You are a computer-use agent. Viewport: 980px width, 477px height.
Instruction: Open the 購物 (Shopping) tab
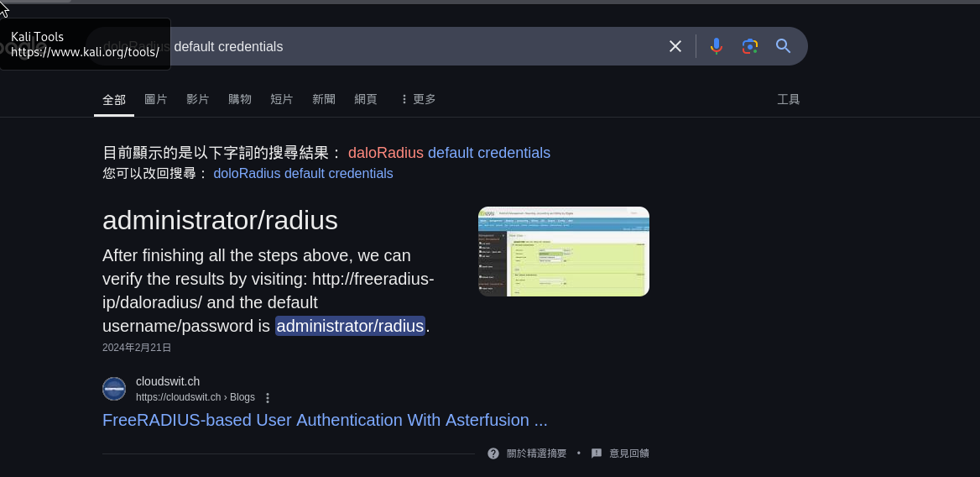(x=239, y=99)
